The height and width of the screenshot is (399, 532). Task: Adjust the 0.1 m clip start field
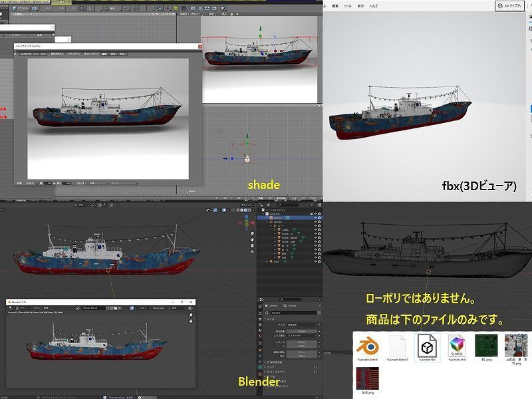302,352
